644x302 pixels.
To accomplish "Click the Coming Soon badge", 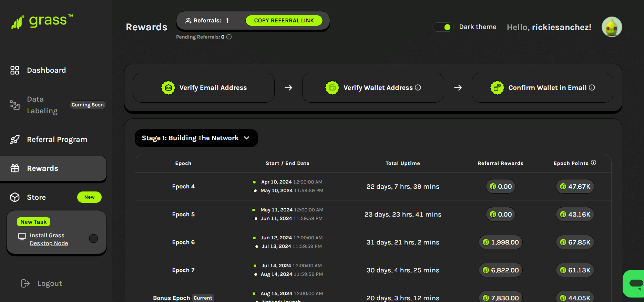I will [88, 105].
